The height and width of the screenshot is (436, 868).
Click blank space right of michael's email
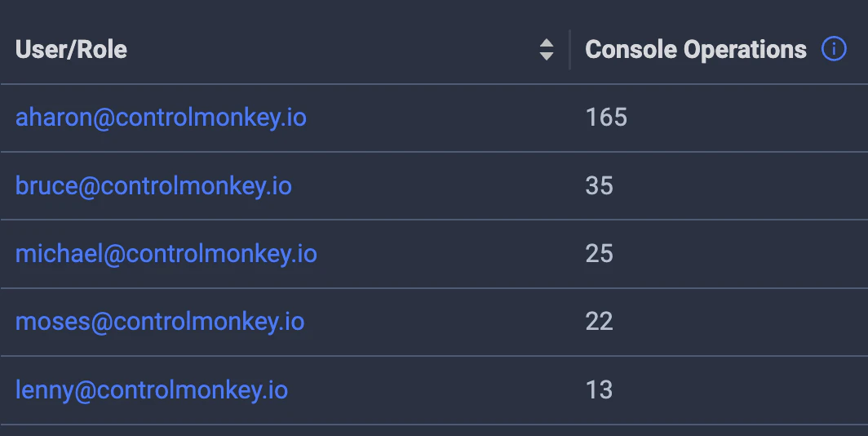click(x=441, y=254)
